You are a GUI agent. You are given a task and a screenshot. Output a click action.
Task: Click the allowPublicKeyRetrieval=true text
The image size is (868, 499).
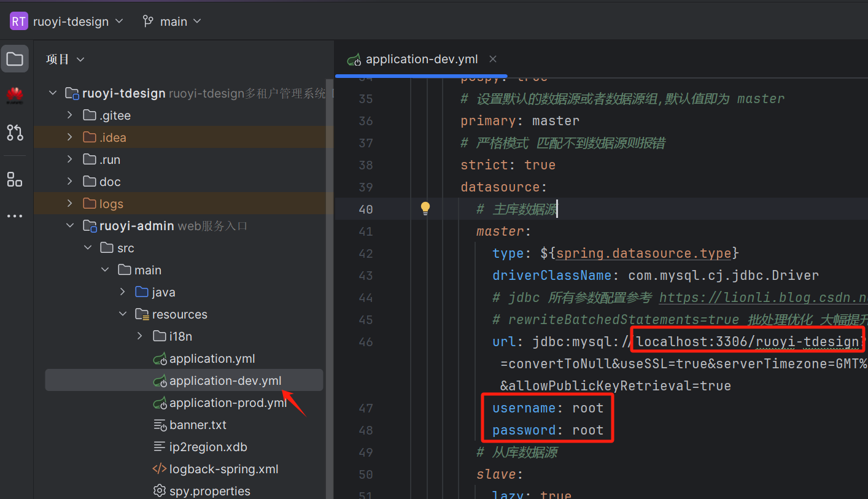click(616, 386)
